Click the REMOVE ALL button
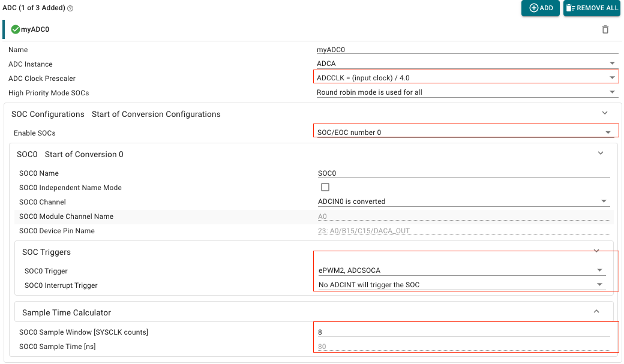 (591, 8)
